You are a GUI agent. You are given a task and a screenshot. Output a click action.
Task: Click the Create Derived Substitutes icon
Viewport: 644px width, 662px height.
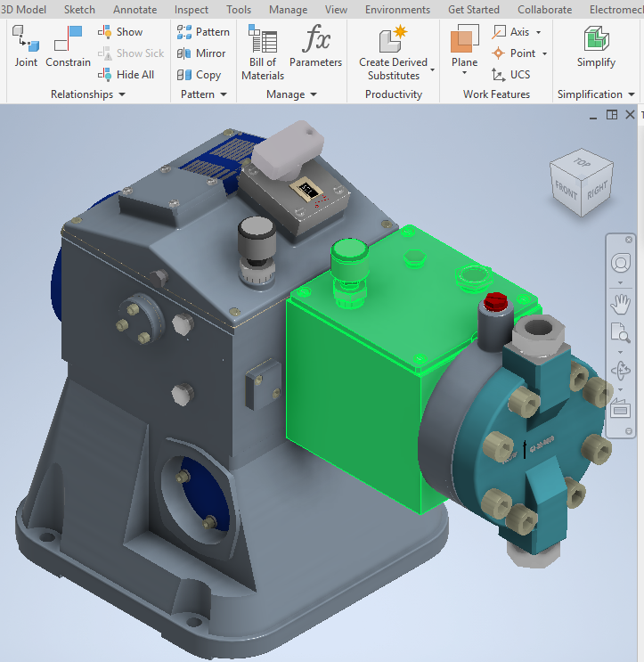(394, 39)
